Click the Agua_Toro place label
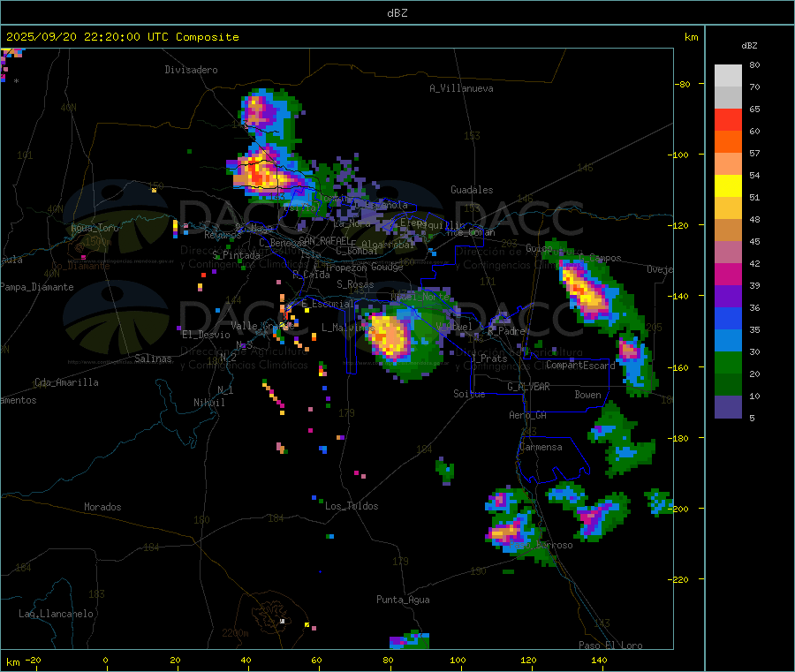Image resolution: width=795 pixels, height=672 pixels. pyautogui.click(x=95, y=228)
